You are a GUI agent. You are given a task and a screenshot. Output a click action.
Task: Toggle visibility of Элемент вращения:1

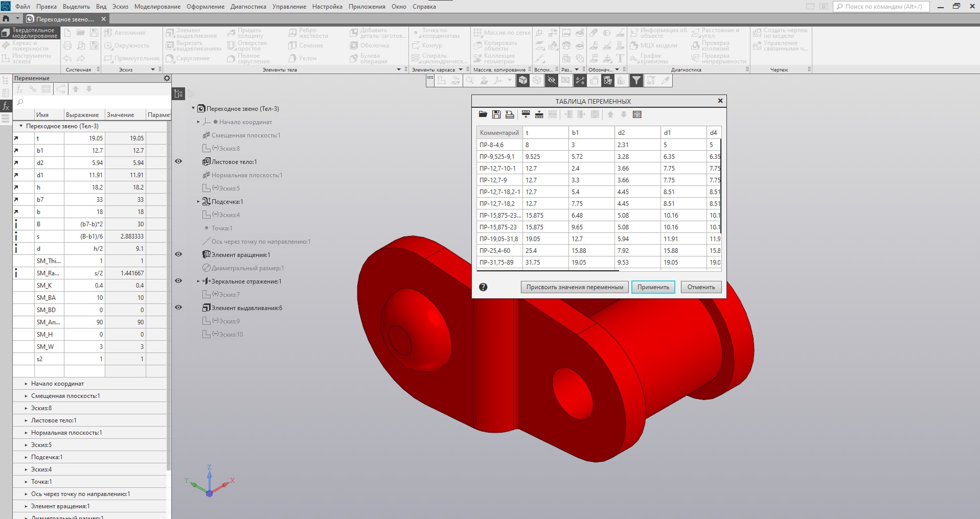point(178,254)
